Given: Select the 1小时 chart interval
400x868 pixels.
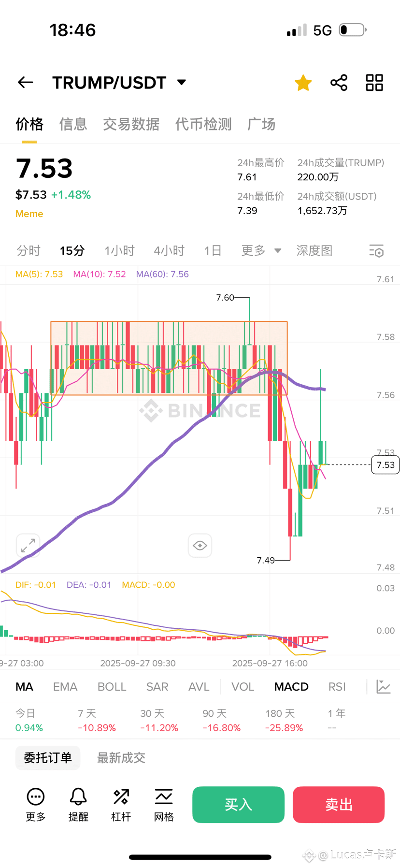Looking at the screenshot, I should click(119, 250).
